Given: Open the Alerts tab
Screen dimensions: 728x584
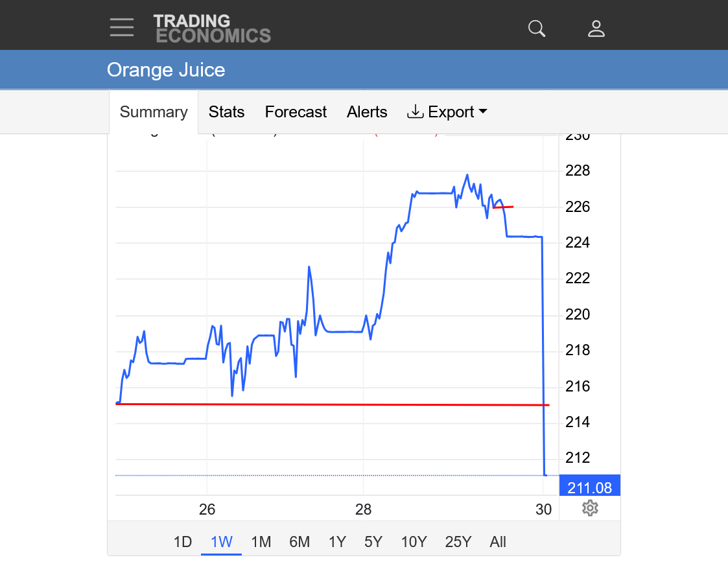Looking at the screenshot, I should click(367, 112).
